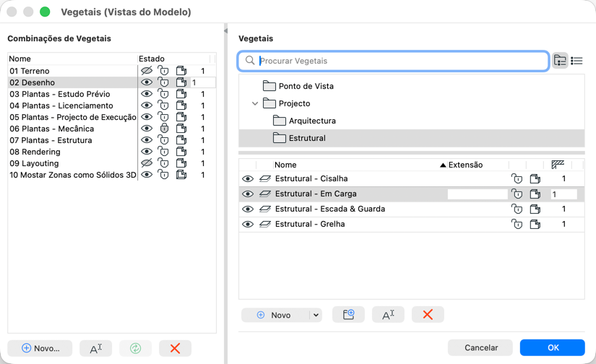The height and width of the screenshot is (364, 596).
Task: Rename layer combination with the left-panel A button
Action: (x=96, y=348)
